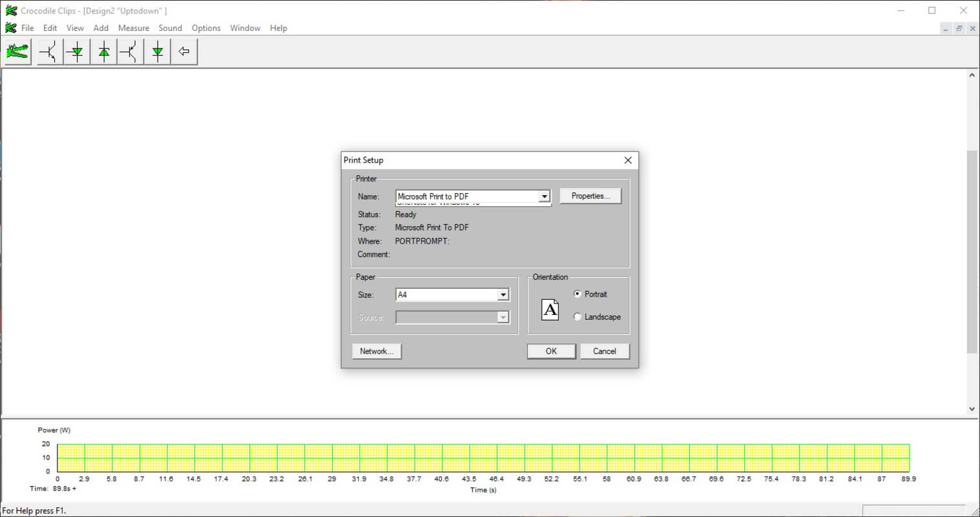This screenshot has height=517, width=980.
Task: Expand the printer Name dropdown
Action: (544, 196)
